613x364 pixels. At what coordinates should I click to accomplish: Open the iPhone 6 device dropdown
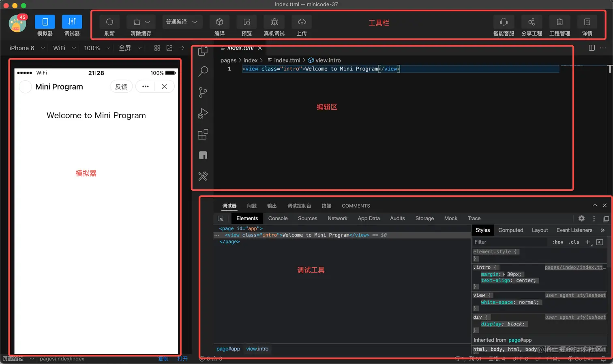pyautogui.click(x=27, y=48)
